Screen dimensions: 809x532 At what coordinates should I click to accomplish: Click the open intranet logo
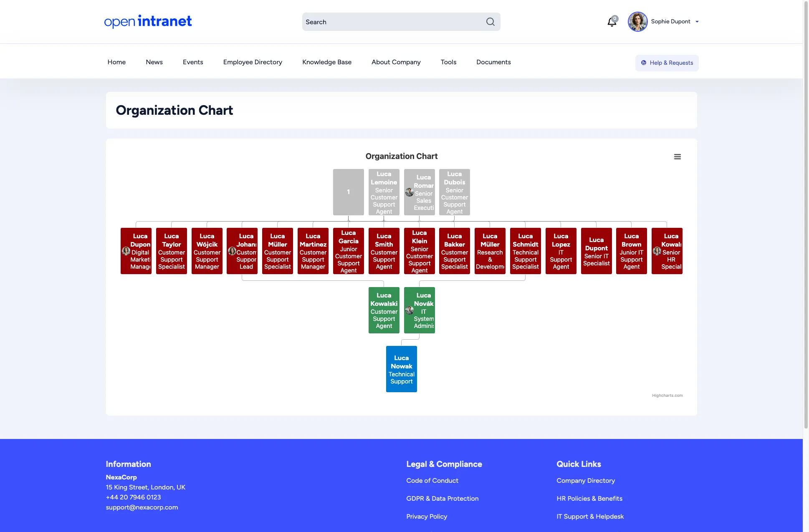tap(148, 21)
